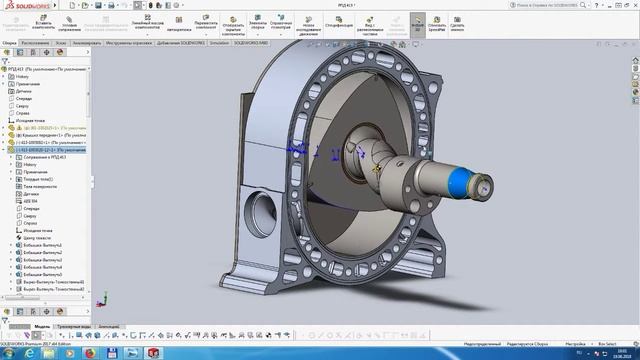Viewport: 640px width, 360px height.
Task: Select Сопряжения в РПД 413 tree item
Action: [44, 157]
